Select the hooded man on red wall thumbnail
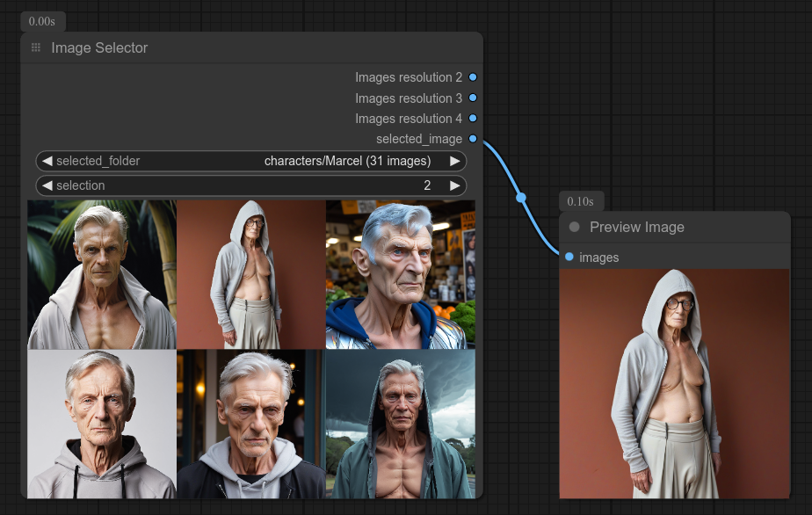The height and width of the screenshot is (515, 812). point(251,274)
